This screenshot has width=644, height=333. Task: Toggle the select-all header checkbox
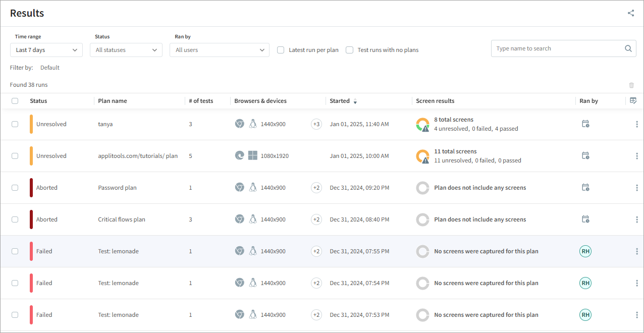click(15, 101)
